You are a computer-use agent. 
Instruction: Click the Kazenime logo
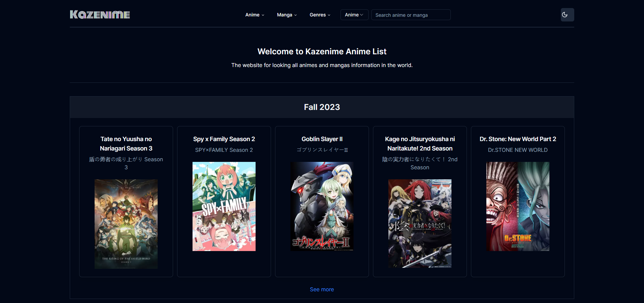(x=100, y=15)
